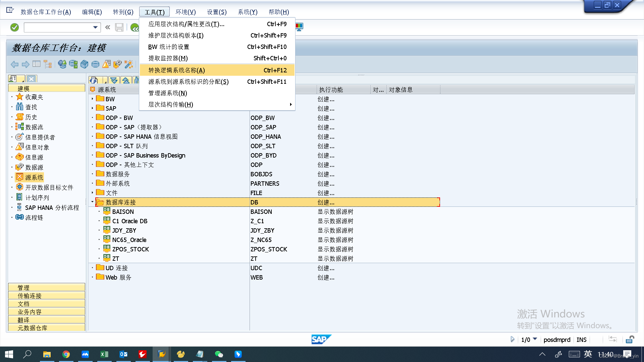Open the transaction command field dropdown
Viewport: 644px width, 362px height.
95,27
